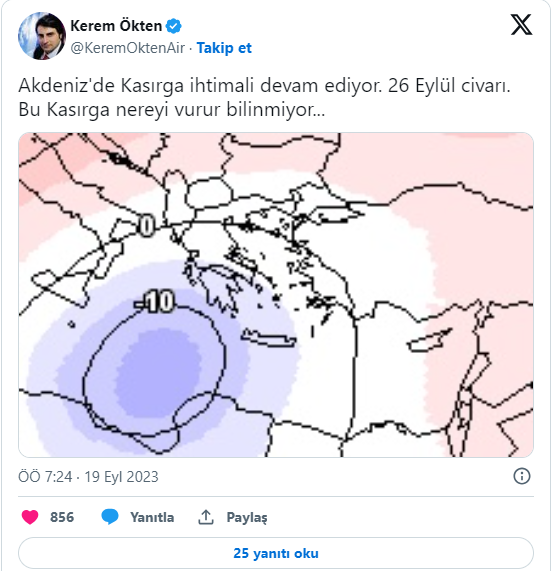
Task: Click the blue reply speech bubble icon
Action: [110, 517]
